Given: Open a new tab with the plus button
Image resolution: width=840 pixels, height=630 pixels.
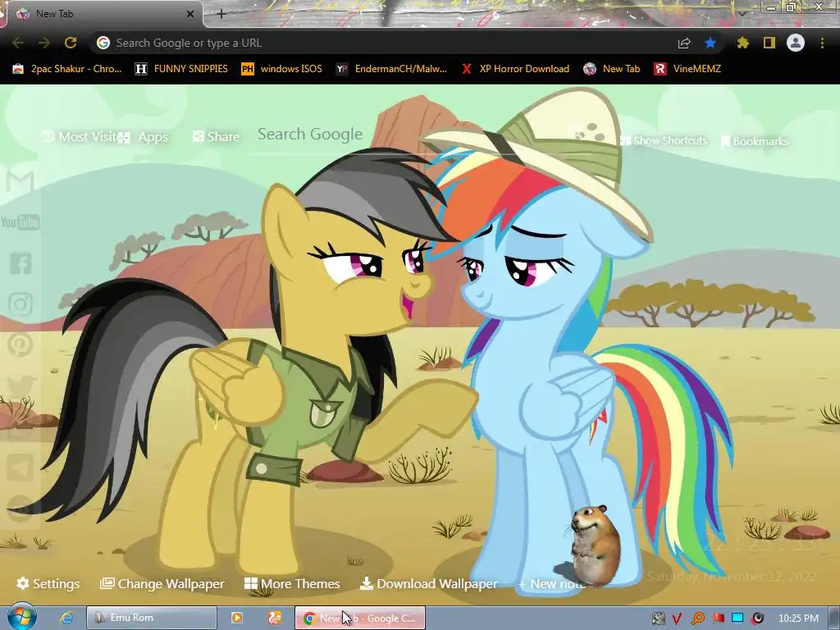Looking at the screenshot, I should coord(221,14).
